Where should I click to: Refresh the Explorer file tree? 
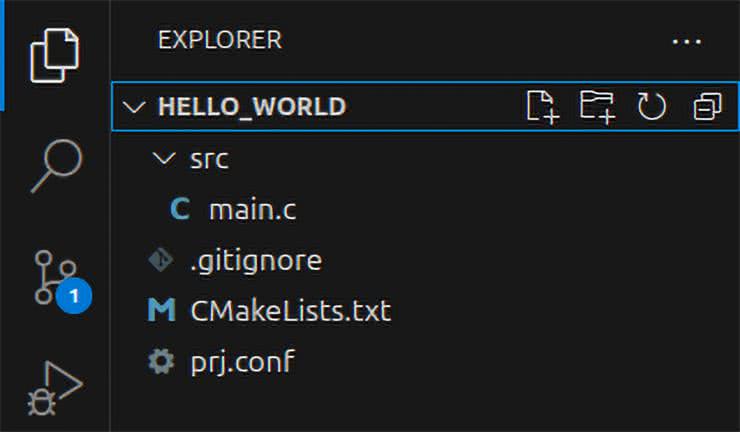coord(652,106)
